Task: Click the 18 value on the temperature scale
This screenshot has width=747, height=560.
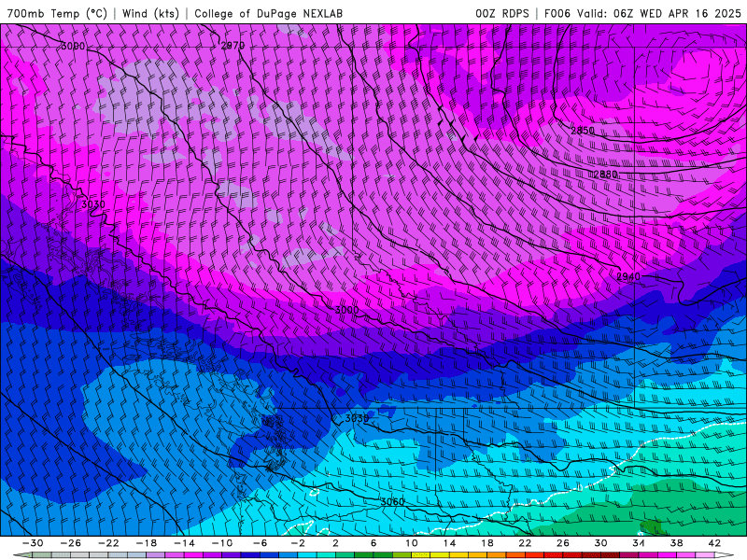Action: [486, 543]
